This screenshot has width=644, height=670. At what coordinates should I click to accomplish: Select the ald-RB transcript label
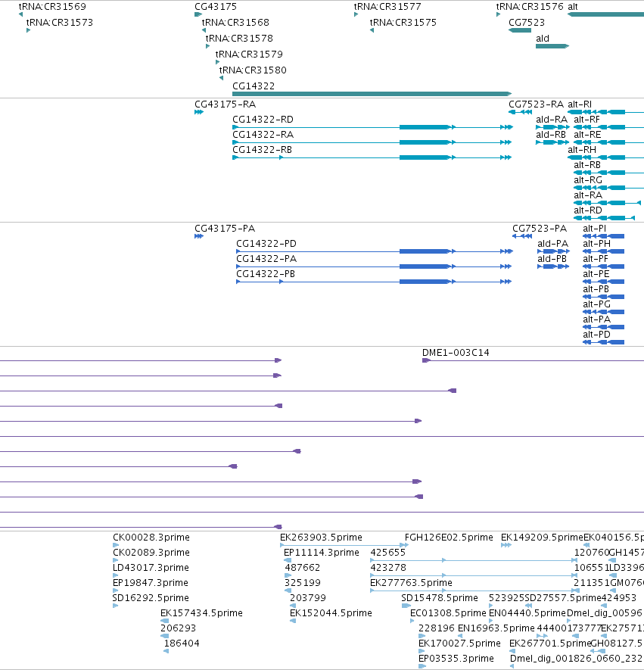pos(551,135)
